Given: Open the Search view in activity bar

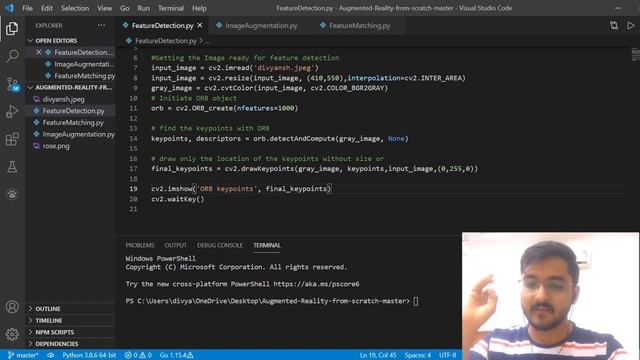Looking at the screenshot, I should point(12,56).
